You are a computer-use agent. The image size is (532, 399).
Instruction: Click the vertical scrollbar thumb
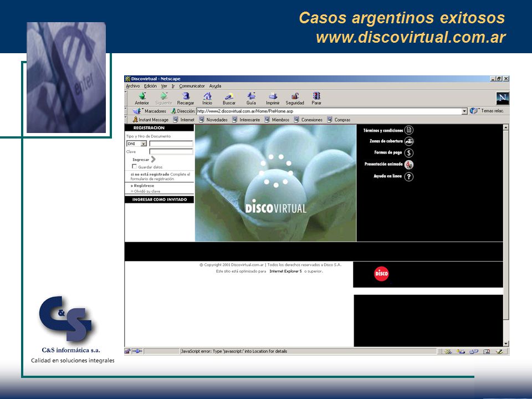[506, 225]
